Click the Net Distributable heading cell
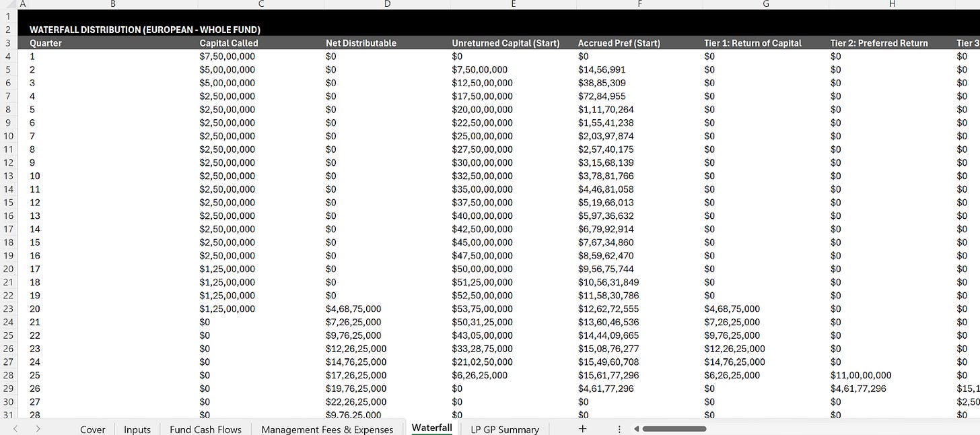 (361, 43)
